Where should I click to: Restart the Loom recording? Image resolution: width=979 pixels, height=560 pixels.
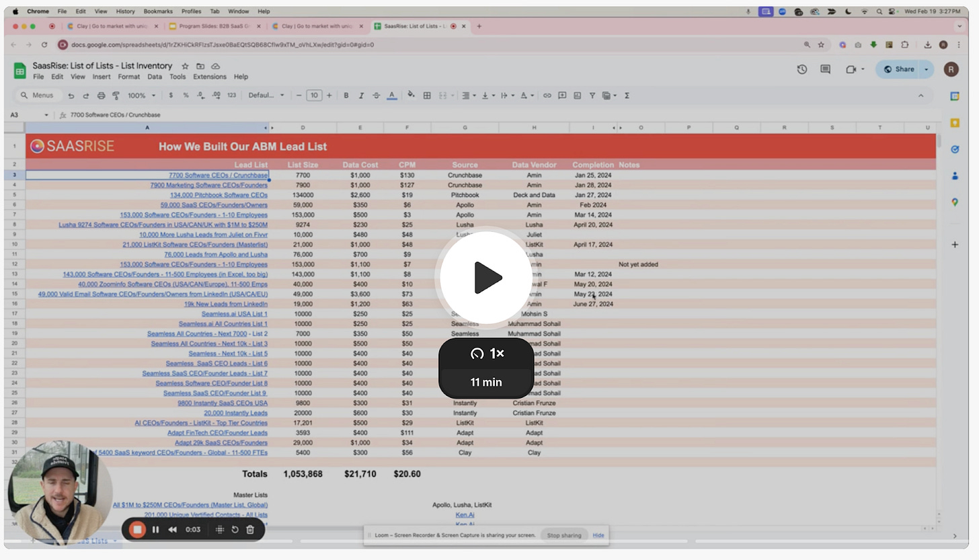click(235, 530)
